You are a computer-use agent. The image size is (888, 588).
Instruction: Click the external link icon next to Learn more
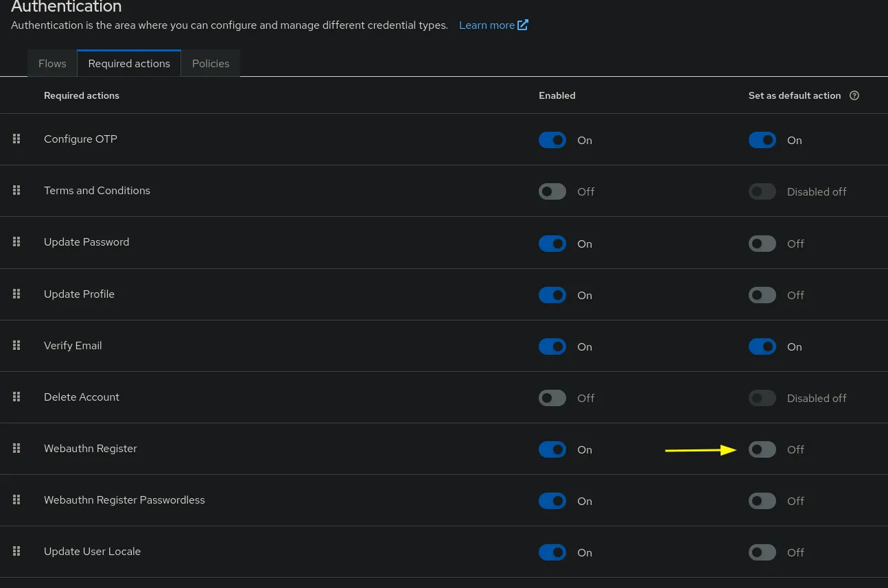click(x=523, y=25)
